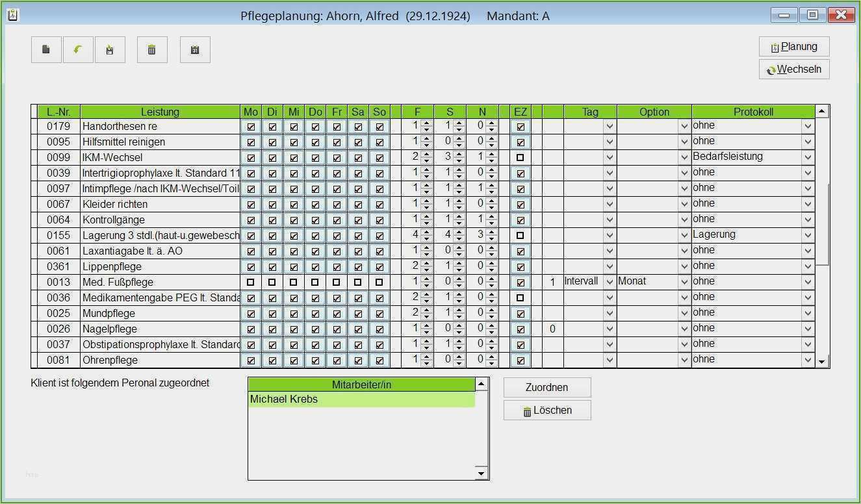The height and width of the screenshot is (504, 861).
Task: Check Sunday for Med. Fußpflege
Action: coord(379,283)
